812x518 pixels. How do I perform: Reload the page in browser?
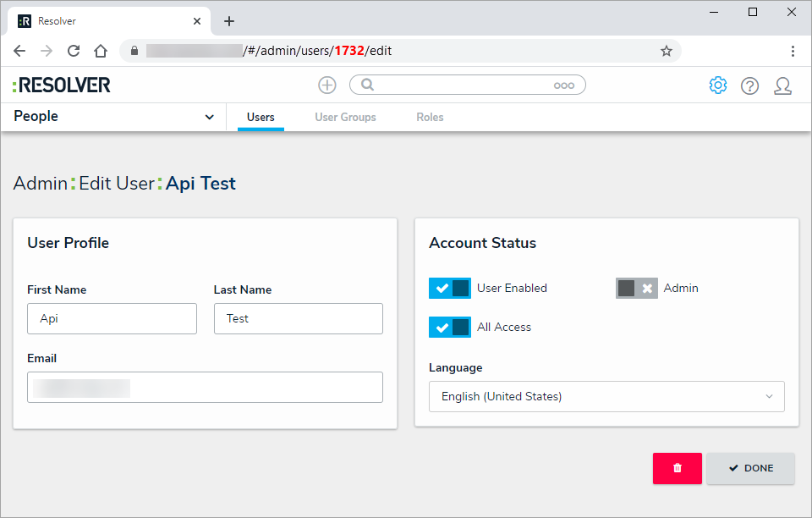click(74, 51)
